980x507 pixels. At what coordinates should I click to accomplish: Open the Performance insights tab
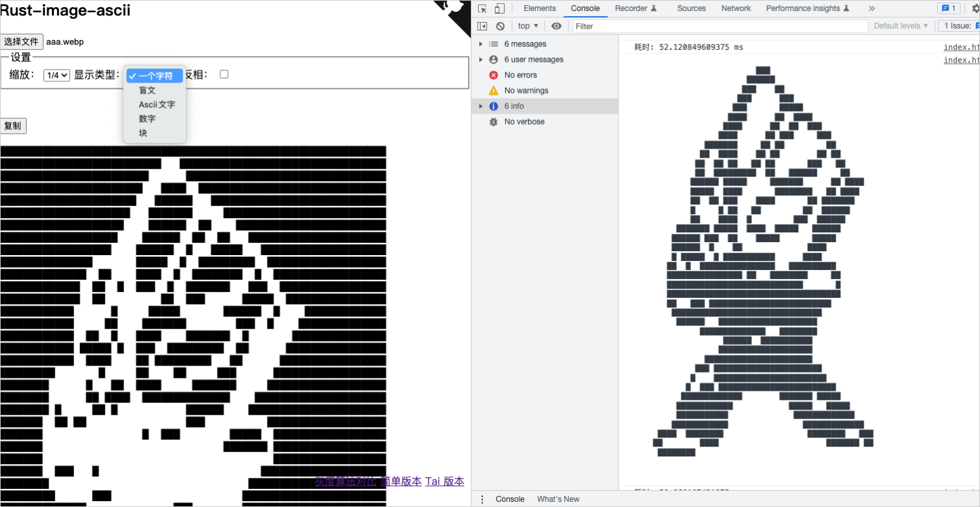pos(807,8)
